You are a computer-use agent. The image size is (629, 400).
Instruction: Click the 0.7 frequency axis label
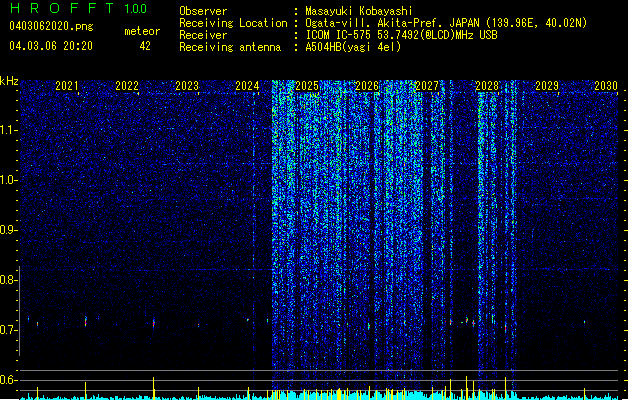tap(7, 330)
